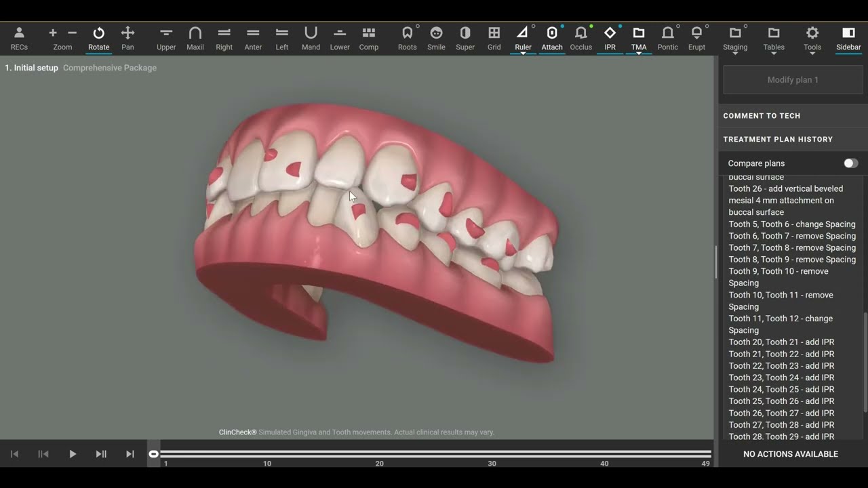Switch to the Upper jaw view

pyautogui.click(x=166, y=39)
